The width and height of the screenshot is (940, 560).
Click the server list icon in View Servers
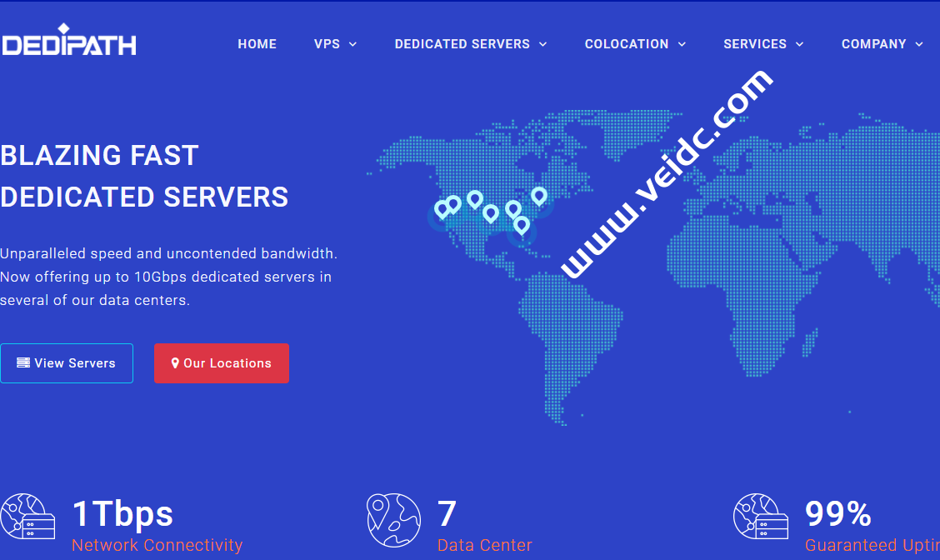[23, 363]
